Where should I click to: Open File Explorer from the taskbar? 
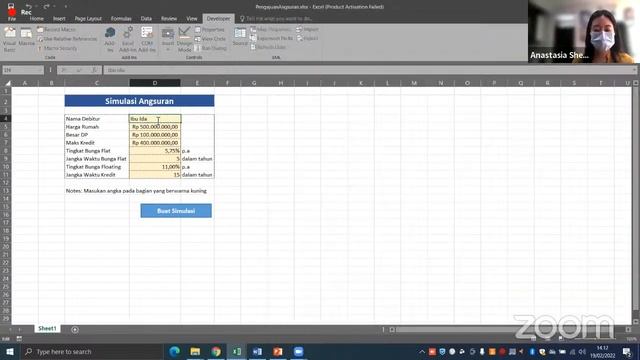(195, 351)
